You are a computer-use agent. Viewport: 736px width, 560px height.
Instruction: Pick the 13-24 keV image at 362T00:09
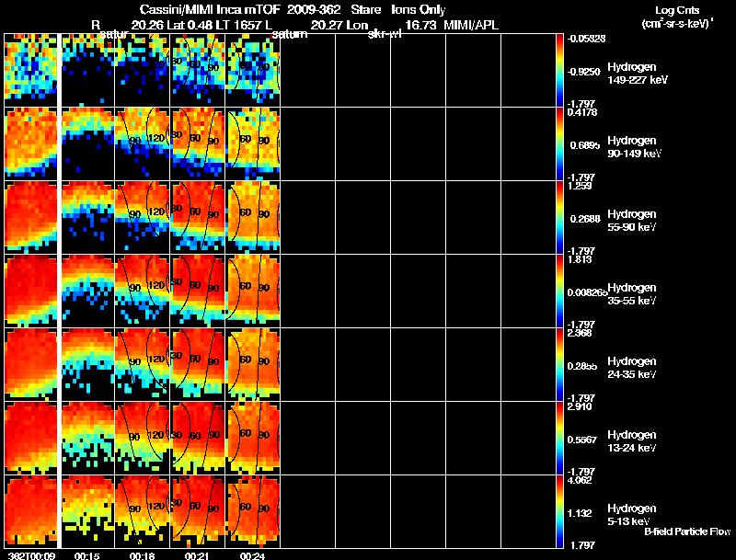pyautogui.click(x=30, y=438)
